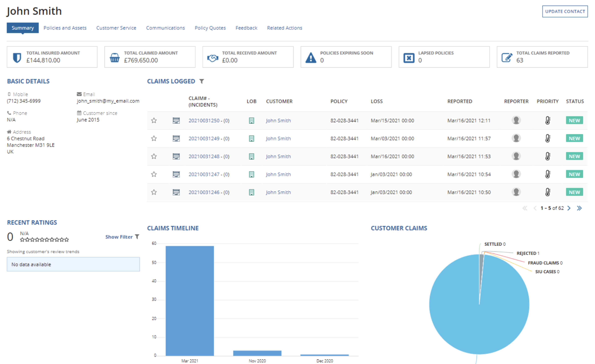The image size is (595, 364).
Task: Click the reporter avatar for claim 20210031246
Action: (x=516, y=192)
